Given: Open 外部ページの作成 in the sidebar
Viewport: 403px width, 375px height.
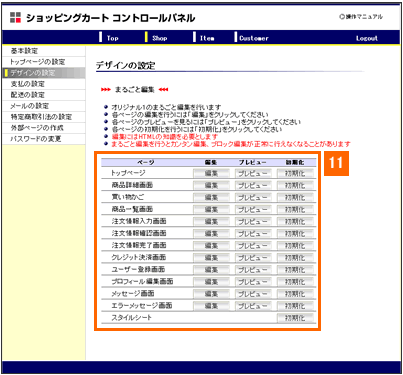Looking at the screenshot, I should click(44, 128).
